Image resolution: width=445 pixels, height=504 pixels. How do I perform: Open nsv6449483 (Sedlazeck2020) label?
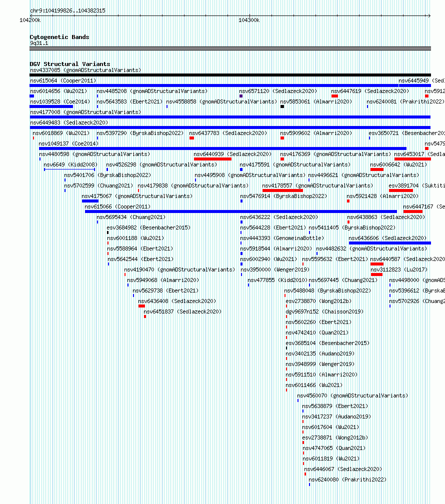click(x=69, y=123)
